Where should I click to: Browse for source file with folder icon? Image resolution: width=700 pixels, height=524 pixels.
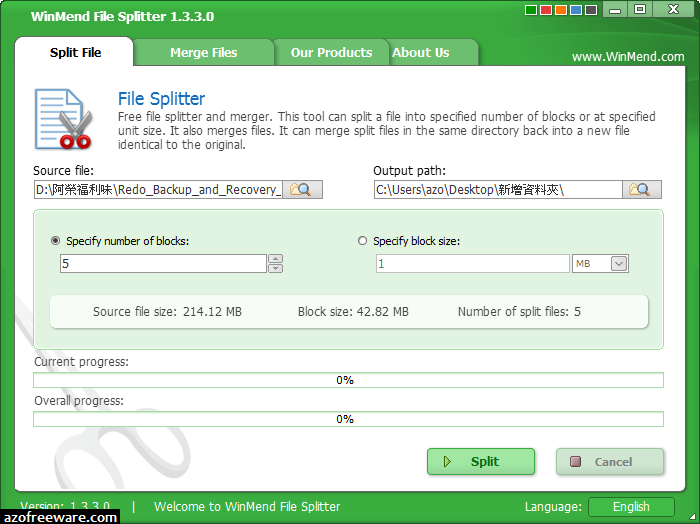tap(302, 190)
